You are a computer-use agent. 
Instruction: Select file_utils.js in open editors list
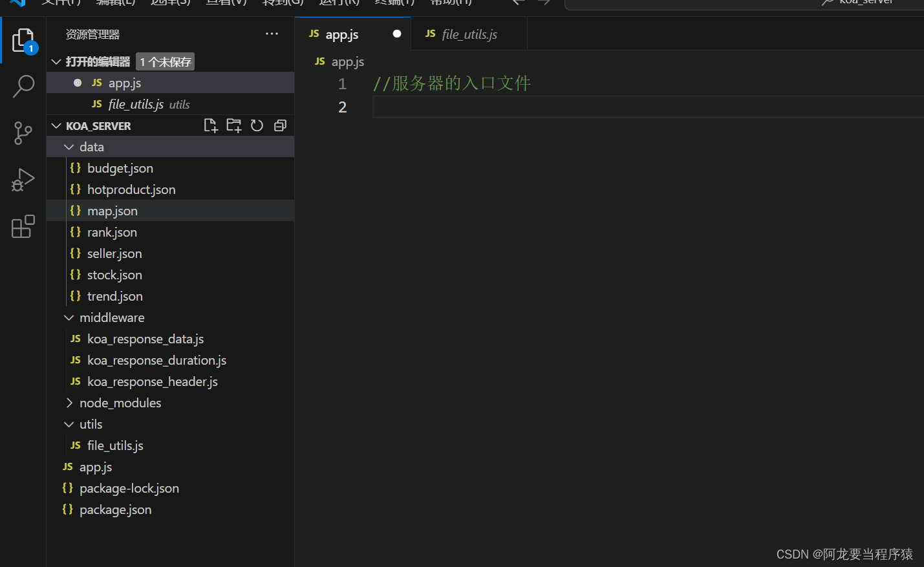tap(171, 104)
